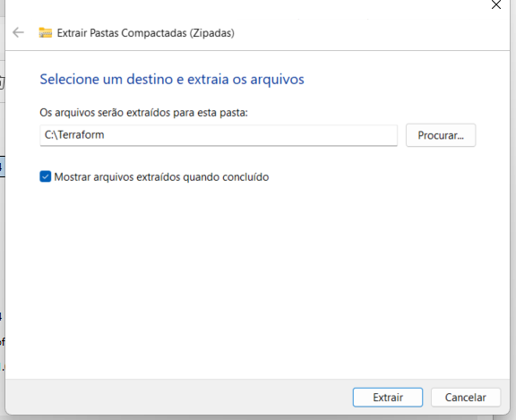Uncheck 'Mostrar arquivos extraídos quando concluído' checkbox
The width and height of the screenshot is (516, 420).
(46, 176)
